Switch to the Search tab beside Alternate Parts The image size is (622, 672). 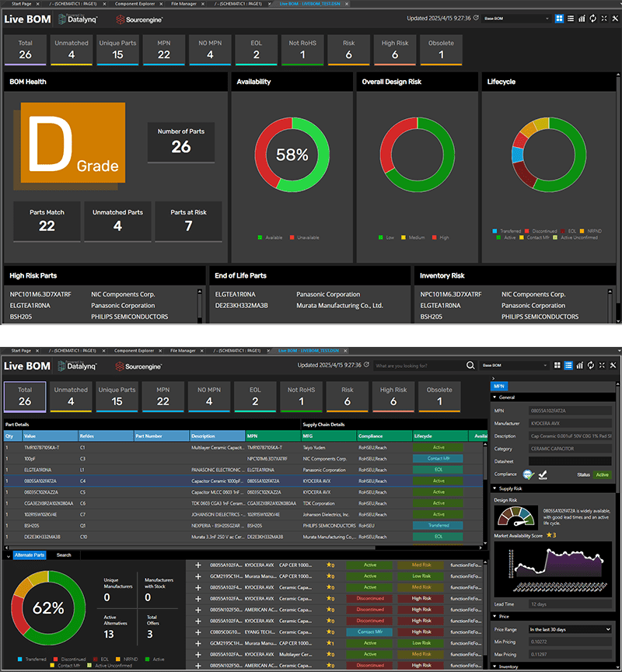coord(64,555)
